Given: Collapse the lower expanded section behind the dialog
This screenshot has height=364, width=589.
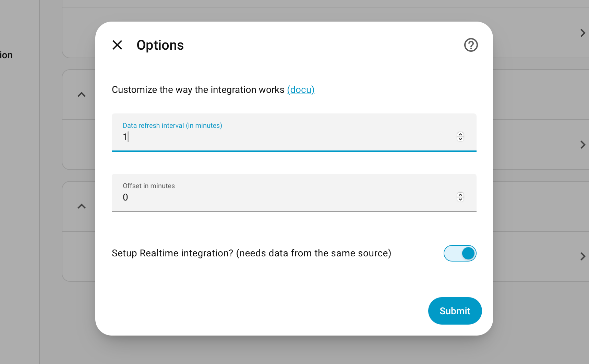Looking at the screenshot, I should 82,206.
